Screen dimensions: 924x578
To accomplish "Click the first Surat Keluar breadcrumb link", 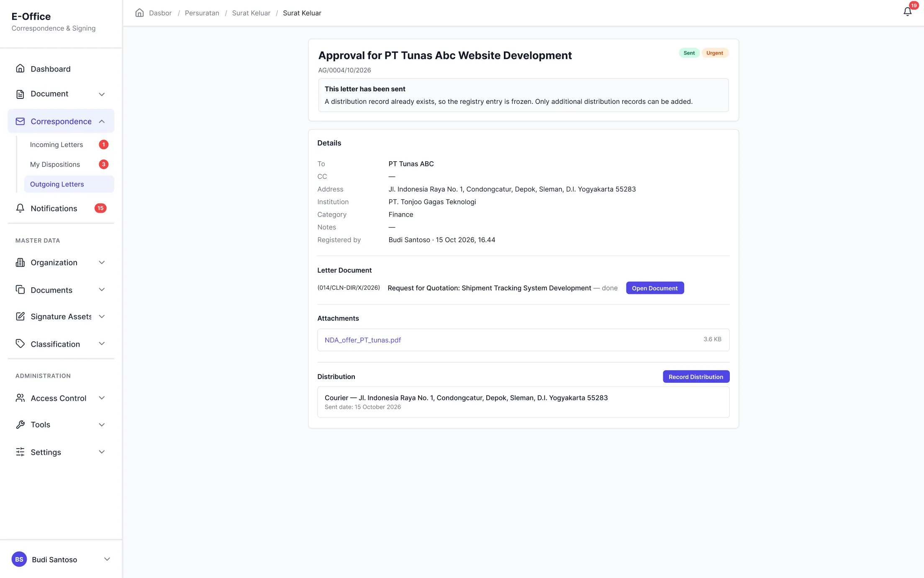I will tap(251, 13).
